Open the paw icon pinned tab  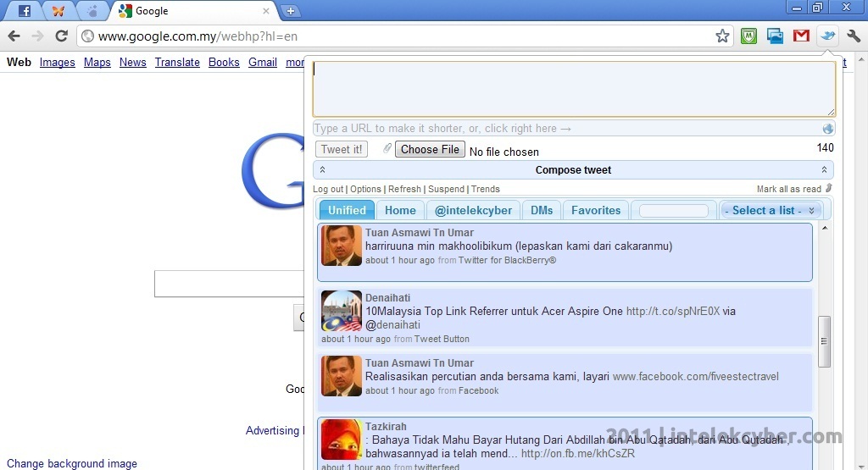pos(92,10)
